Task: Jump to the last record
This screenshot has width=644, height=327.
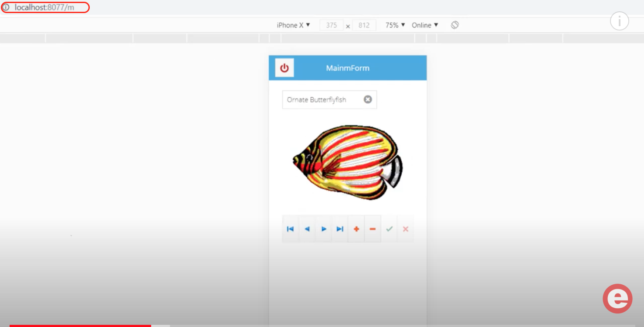Action: (340, 229)
